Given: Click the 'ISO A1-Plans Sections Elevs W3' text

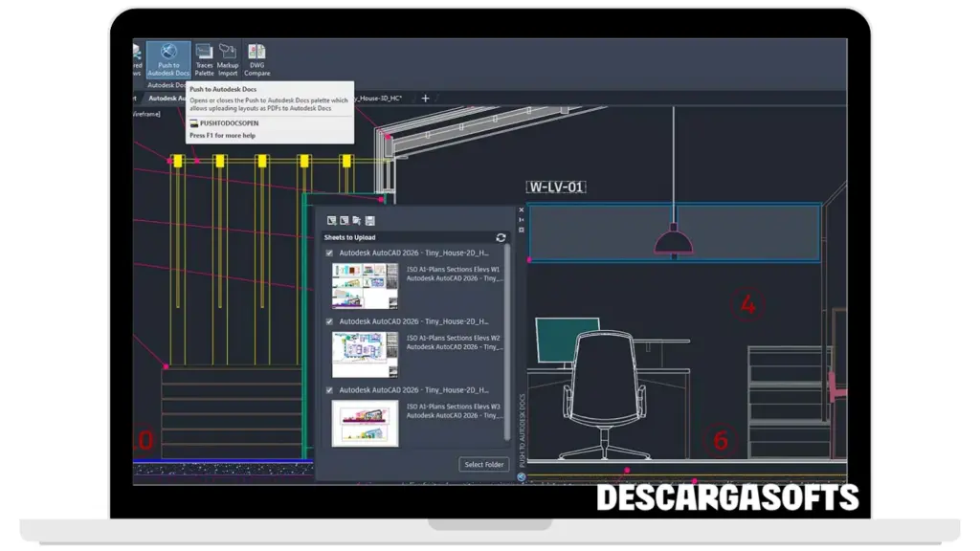Looking at the screenshot, I should 453,407.
